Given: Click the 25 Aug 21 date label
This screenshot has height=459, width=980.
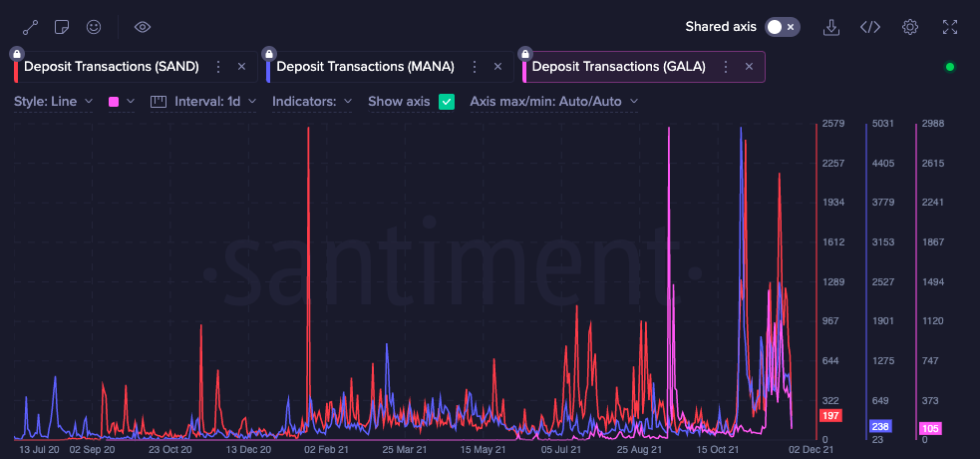Looking at the screenshot, I should (639, 449).
